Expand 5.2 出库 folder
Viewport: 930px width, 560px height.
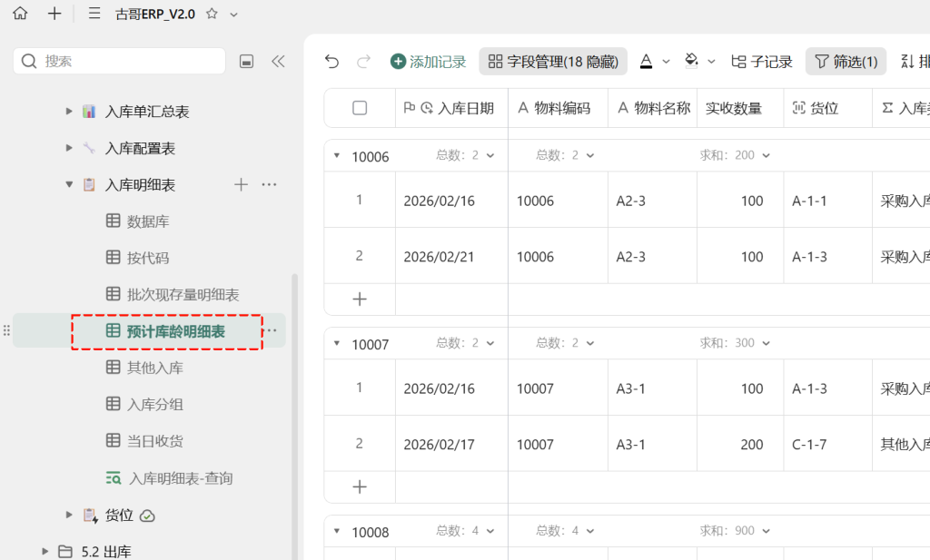(x=45, y=551)
